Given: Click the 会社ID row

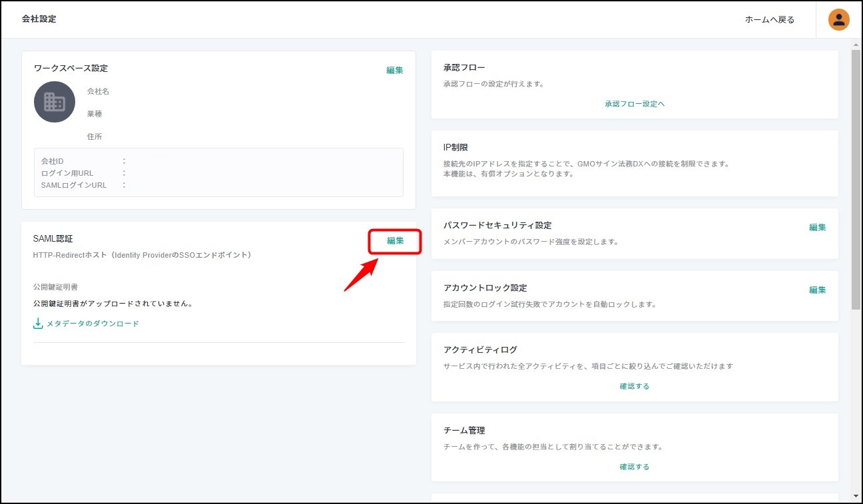Looking at the screenshot, I should (53, 161).
